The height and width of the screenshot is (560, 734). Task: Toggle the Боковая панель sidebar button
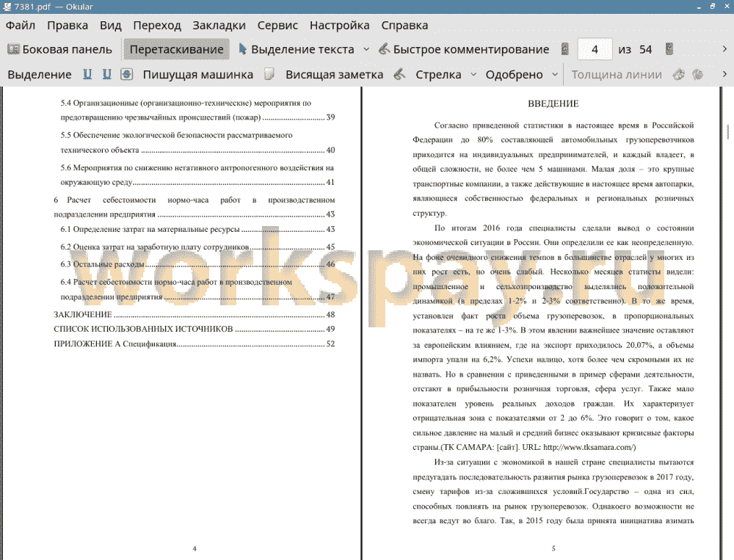pos(59,49)
